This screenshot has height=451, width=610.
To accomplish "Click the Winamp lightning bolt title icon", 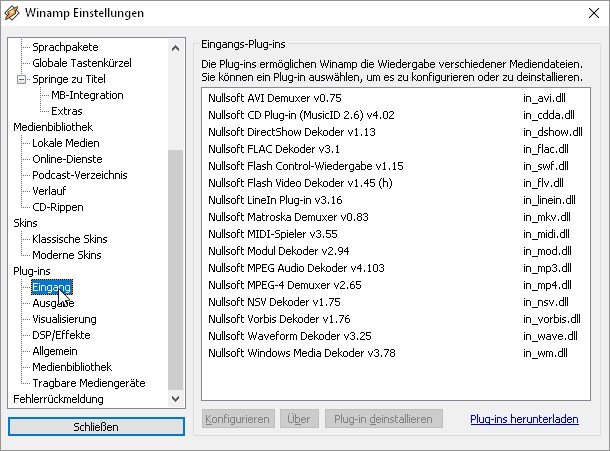I will (12, 13).
